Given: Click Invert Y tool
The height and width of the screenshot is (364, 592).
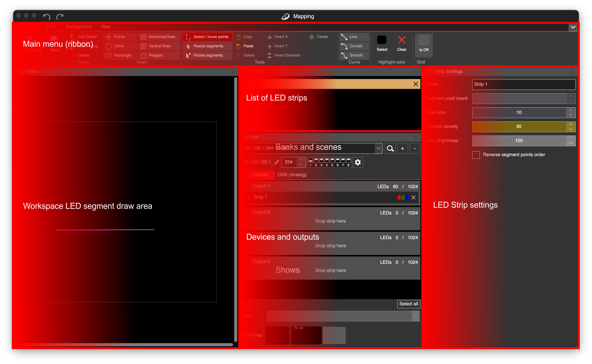Looking at the screenshot, I should coord(278,46).
